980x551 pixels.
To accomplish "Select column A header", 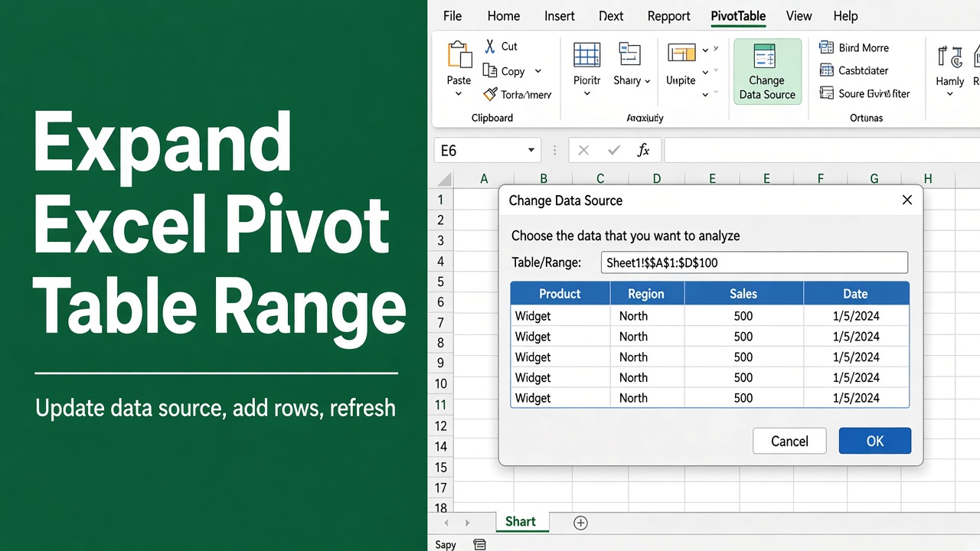I will (x=484, y=179).
